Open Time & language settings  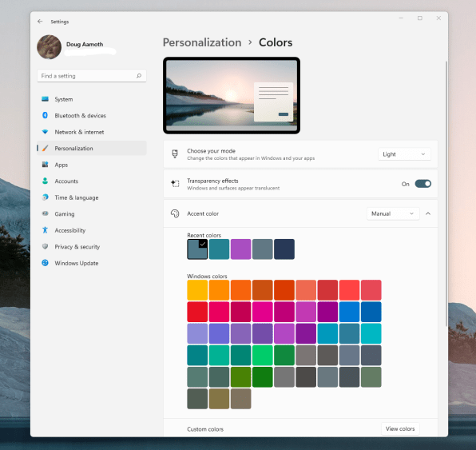click(92, 197)
